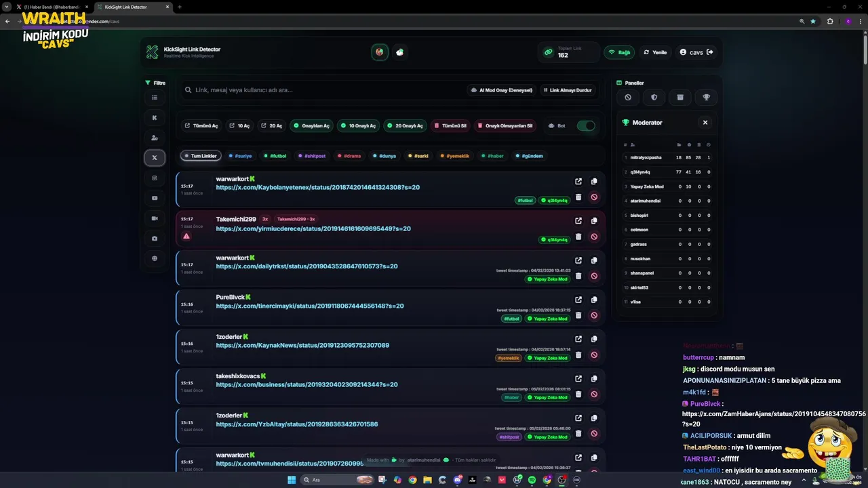Click the 10 Aç button
Screen dimensions: 868x488
tap(239, 125)
